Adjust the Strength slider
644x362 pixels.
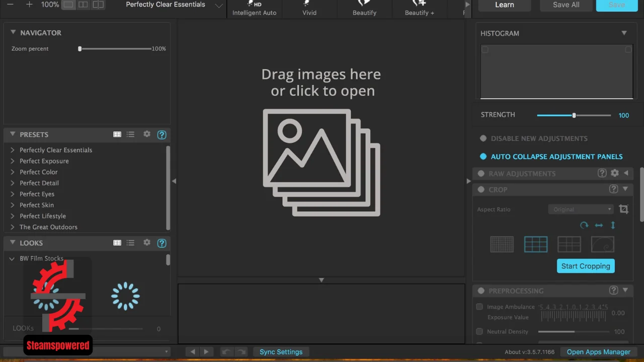(x=574, y=115)
